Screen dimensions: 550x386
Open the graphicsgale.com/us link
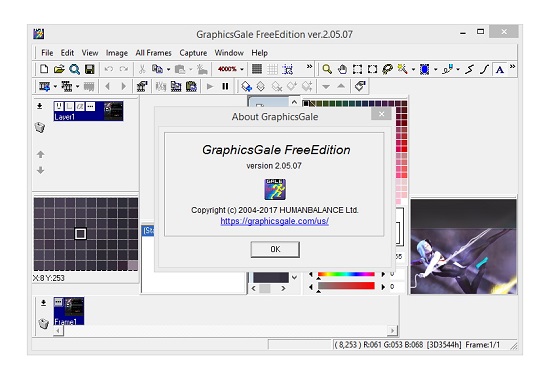coord(274,221)
